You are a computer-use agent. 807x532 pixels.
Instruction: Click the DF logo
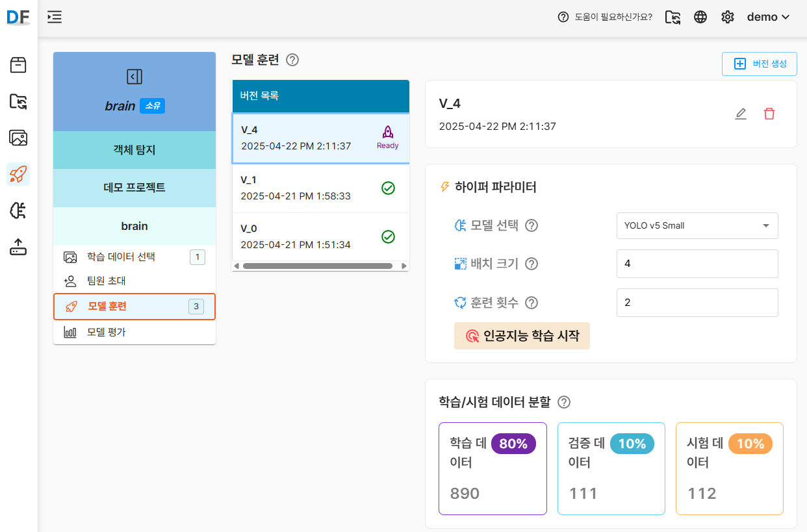tap(18, 17)
